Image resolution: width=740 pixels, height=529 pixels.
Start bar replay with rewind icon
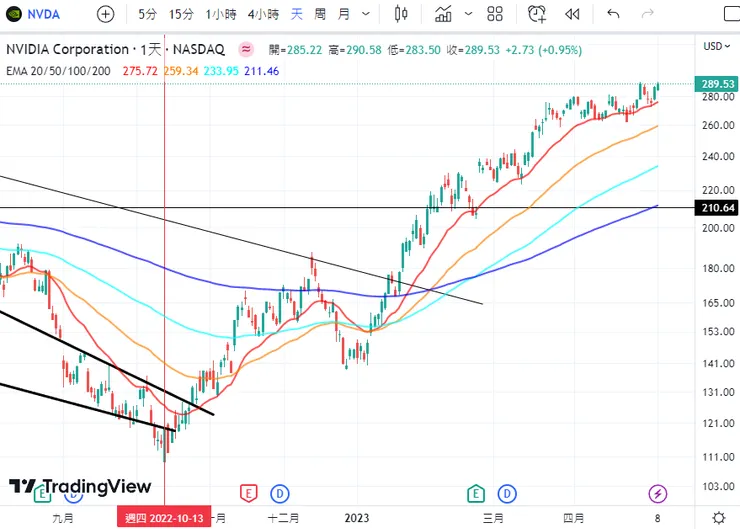(572, 15)
